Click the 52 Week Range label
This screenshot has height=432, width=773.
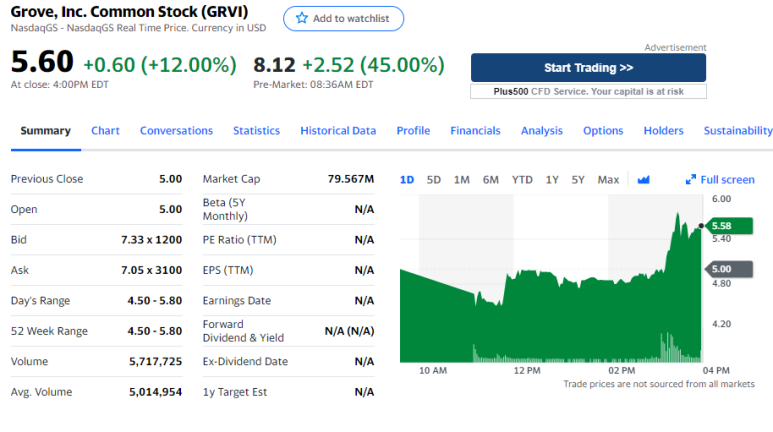click(x=49, y=331)
